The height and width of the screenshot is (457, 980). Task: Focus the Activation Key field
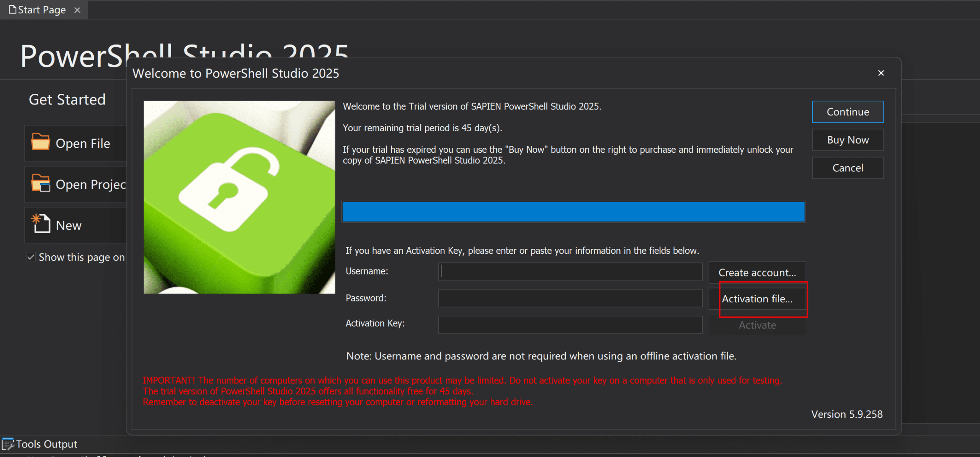click(x=570, y=324)
